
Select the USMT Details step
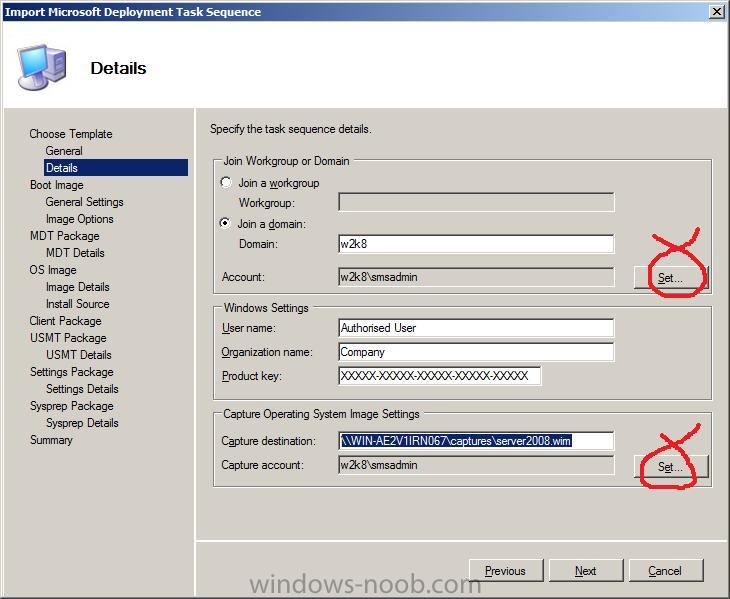point(79,355)
